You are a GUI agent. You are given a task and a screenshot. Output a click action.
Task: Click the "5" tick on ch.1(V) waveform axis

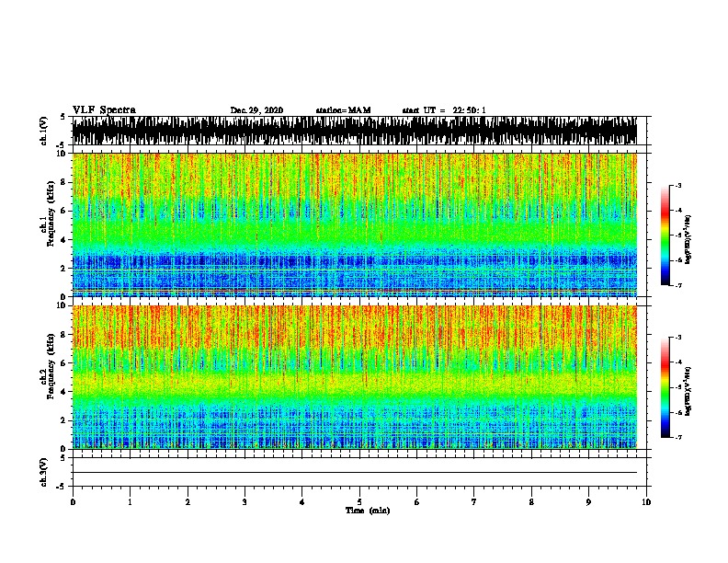(x=63, y=117)
